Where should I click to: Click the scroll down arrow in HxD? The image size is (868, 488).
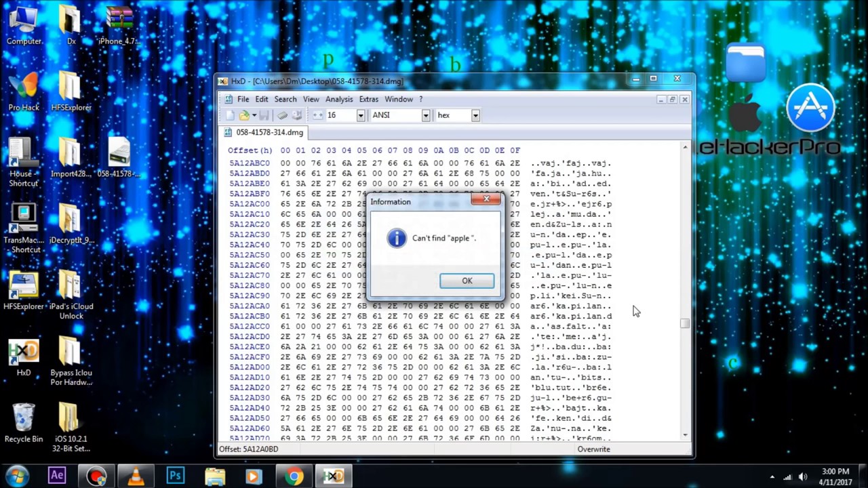685,434
